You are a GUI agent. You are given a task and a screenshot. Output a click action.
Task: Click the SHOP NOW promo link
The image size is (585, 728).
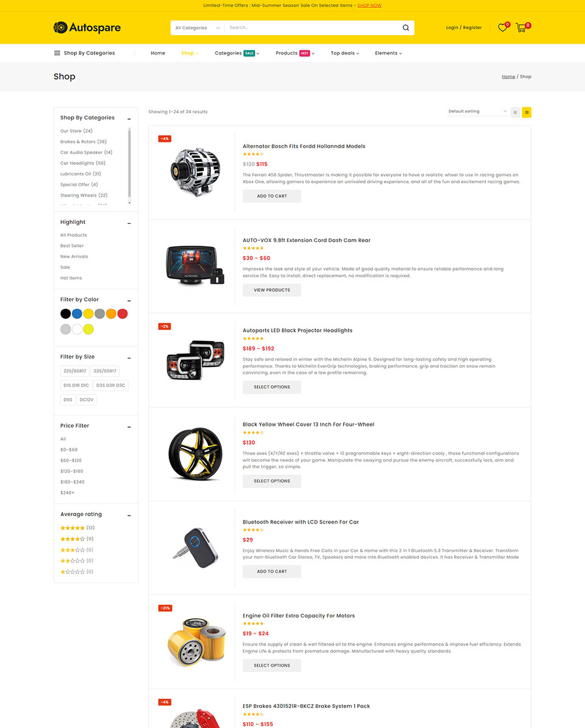369,5
